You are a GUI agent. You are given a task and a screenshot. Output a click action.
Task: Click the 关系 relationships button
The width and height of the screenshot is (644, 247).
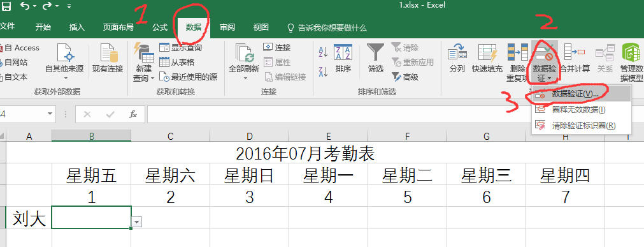point(605,59)
